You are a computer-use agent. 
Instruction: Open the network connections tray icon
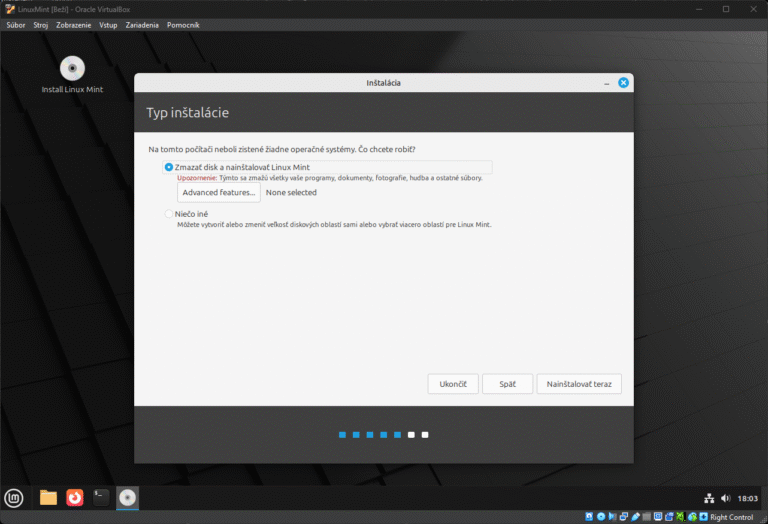click(x=709, y=498)
